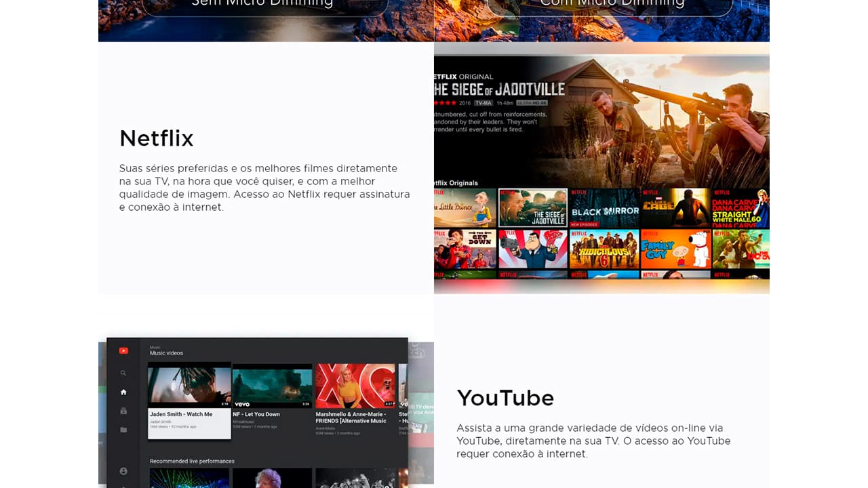
Task: Click the red star rating on hero
Action: 444,103
